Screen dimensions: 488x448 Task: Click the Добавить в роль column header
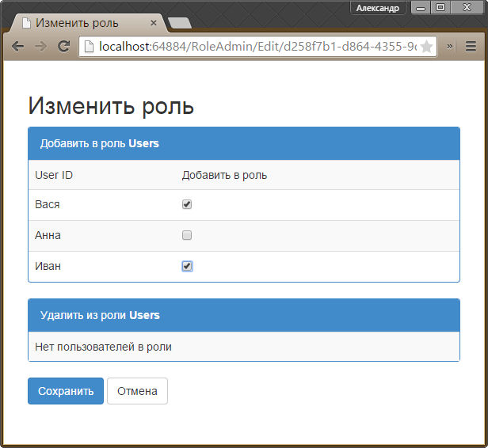pos(224,175)
